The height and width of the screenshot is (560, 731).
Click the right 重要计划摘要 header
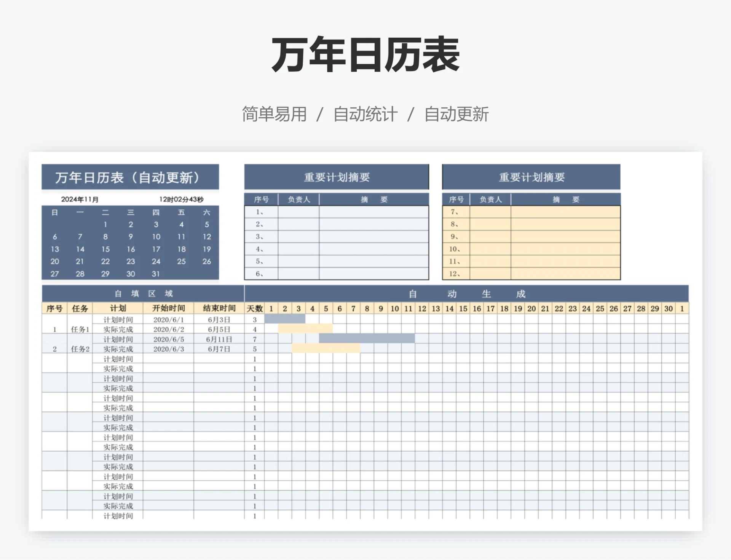531,177
